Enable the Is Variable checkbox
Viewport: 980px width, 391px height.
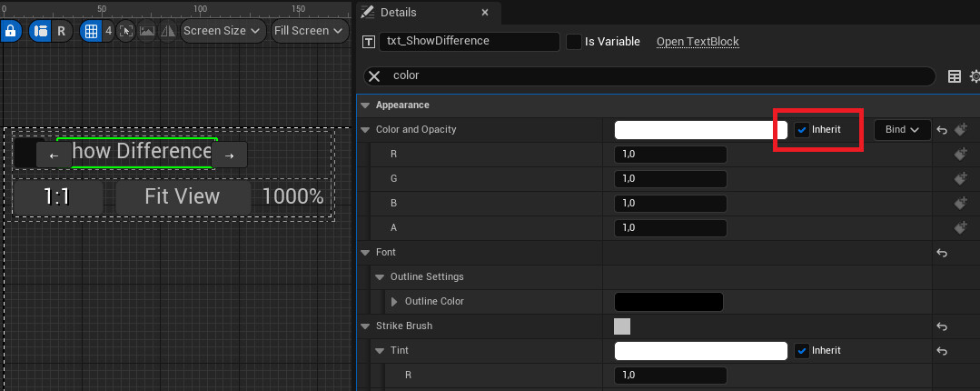[574, 41]
